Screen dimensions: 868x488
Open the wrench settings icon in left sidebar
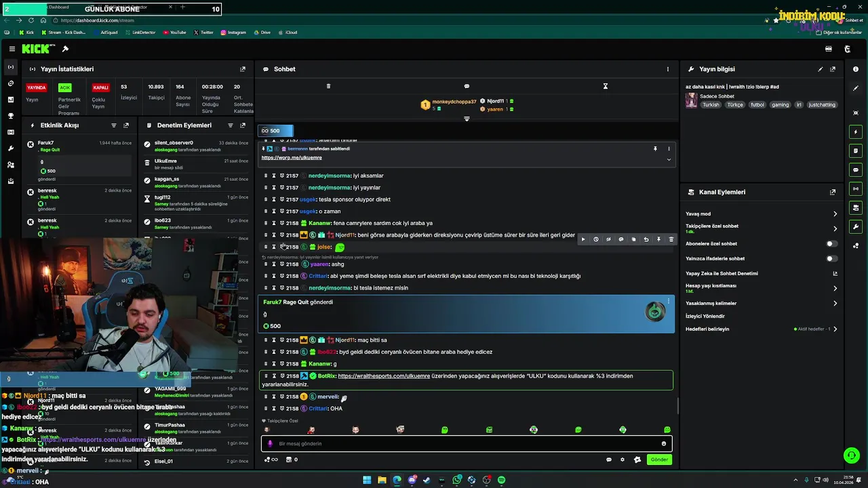[x=10, y=148]
